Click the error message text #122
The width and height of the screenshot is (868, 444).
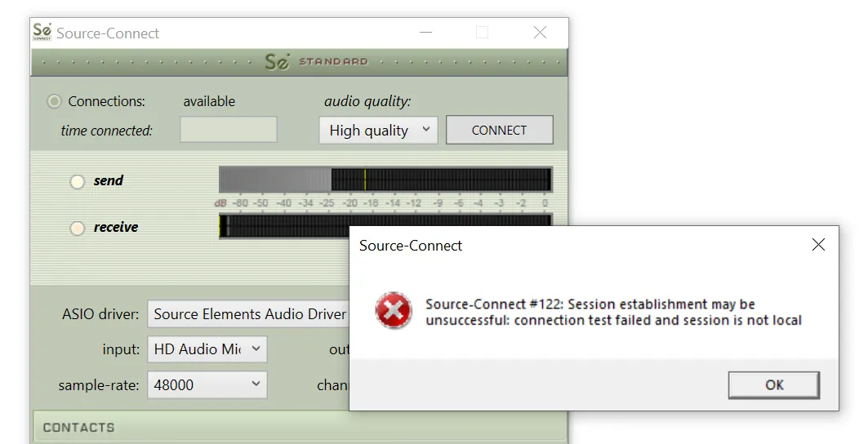(x=613, y=313)
